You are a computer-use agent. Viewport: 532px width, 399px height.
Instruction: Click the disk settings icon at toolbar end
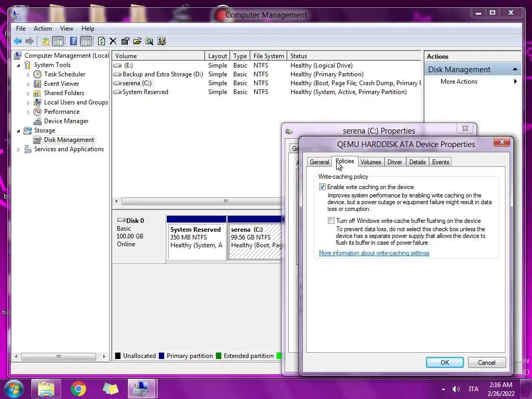162,42
